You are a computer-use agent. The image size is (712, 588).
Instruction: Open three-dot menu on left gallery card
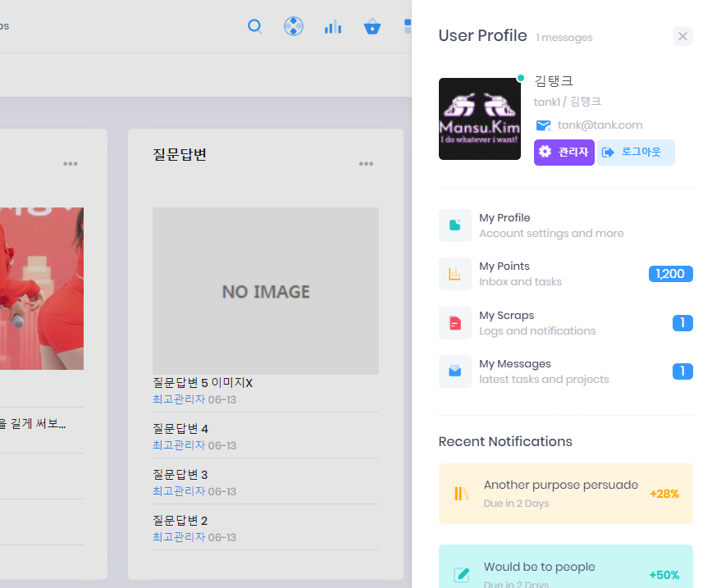click(x=71, y=164)
